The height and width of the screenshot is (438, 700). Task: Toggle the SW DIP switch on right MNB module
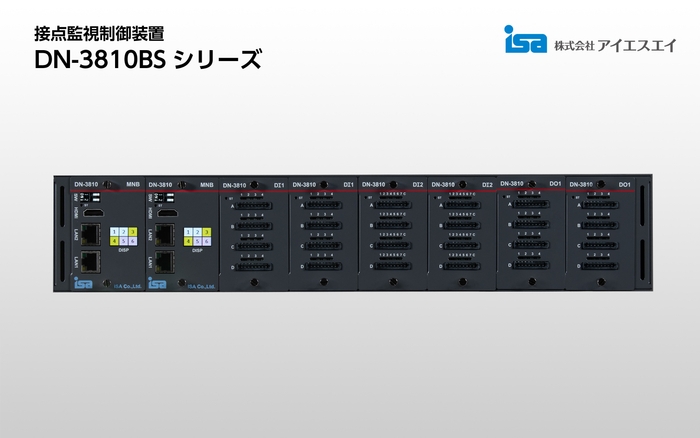(x=164, y=197)
